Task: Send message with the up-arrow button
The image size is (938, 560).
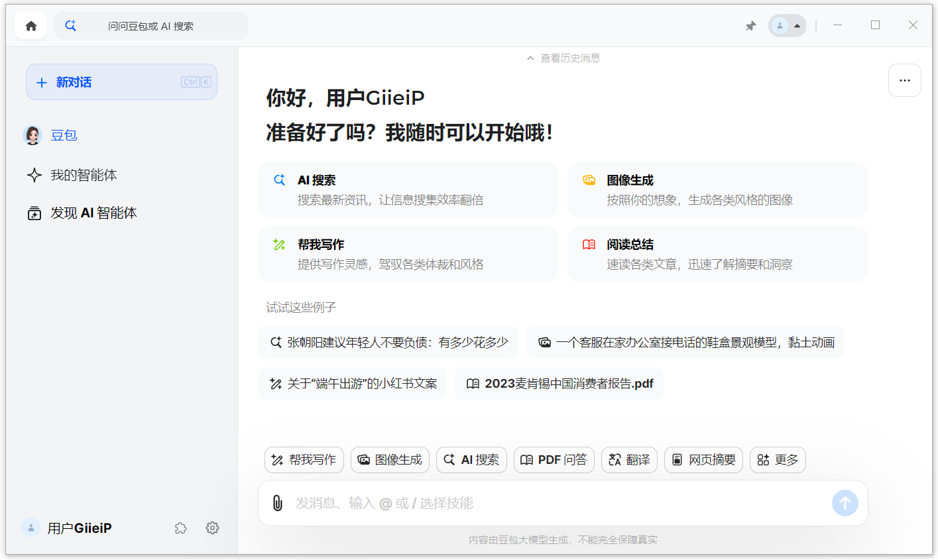Action: pyautogui.click(x=845, y=503)
